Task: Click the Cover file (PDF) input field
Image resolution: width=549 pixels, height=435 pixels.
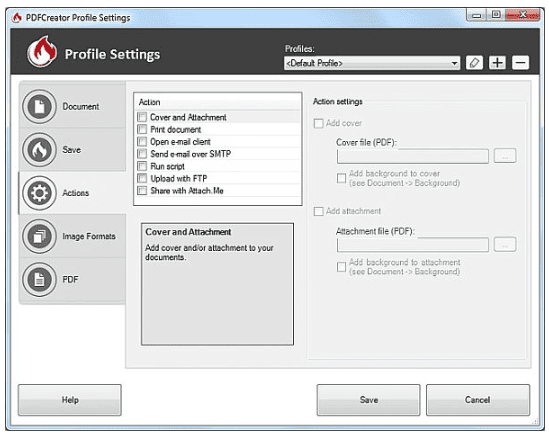Action: click(x=413, y=156)
